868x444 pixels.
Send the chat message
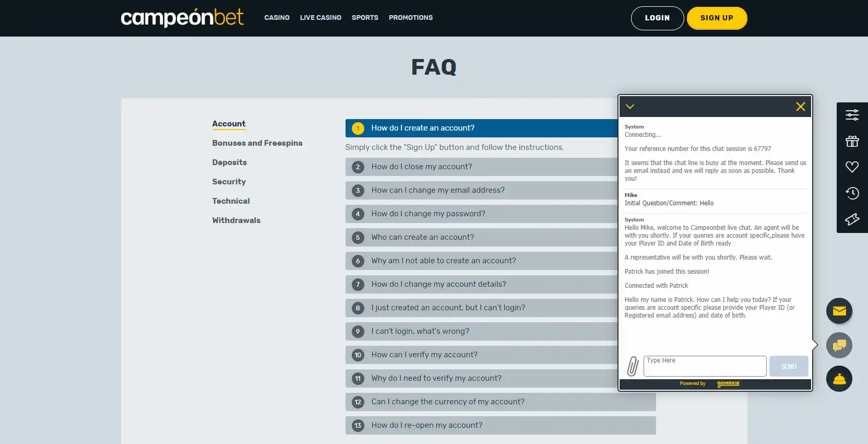coord(789,366)
